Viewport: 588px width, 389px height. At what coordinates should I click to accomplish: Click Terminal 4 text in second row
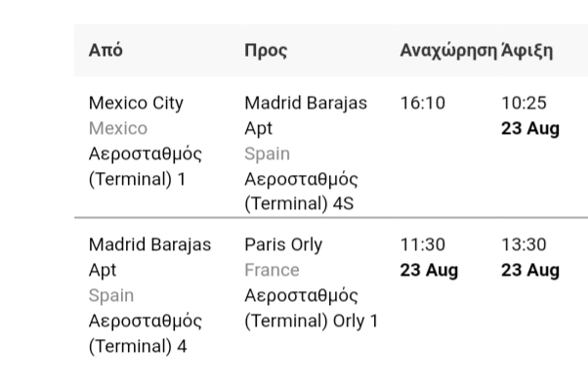pyautogui.click(x=146, y=333)
